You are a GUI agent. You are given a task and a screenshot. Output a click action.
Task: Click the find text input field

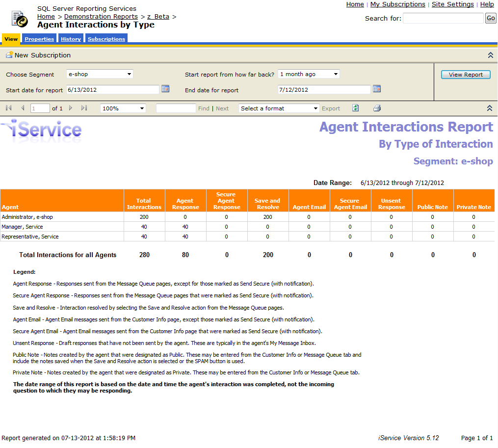coord(176,108)
